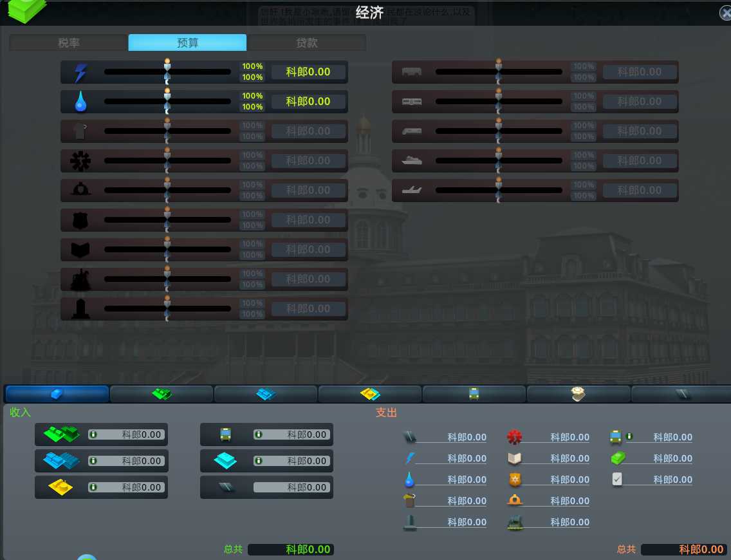Click the education open book budget icon
The image size is (731, 560).
80,250
